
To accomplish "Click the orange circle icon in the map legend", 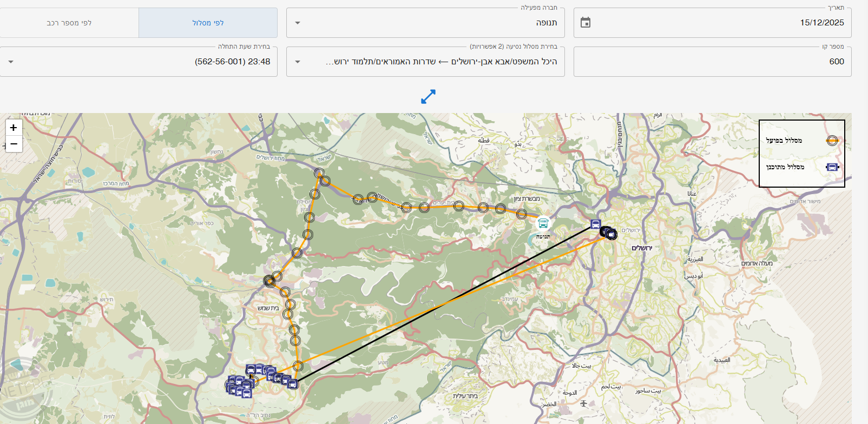I will click(x=832, y=141).
